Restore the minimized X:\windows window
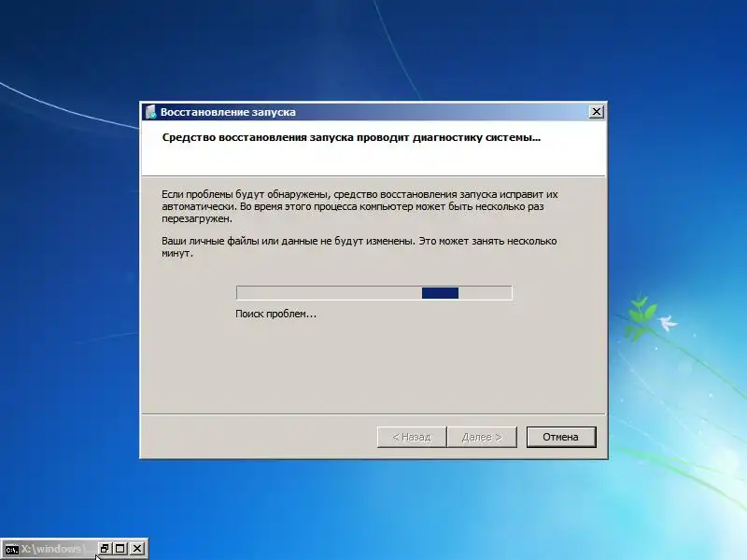 click(x=105, y=549)
